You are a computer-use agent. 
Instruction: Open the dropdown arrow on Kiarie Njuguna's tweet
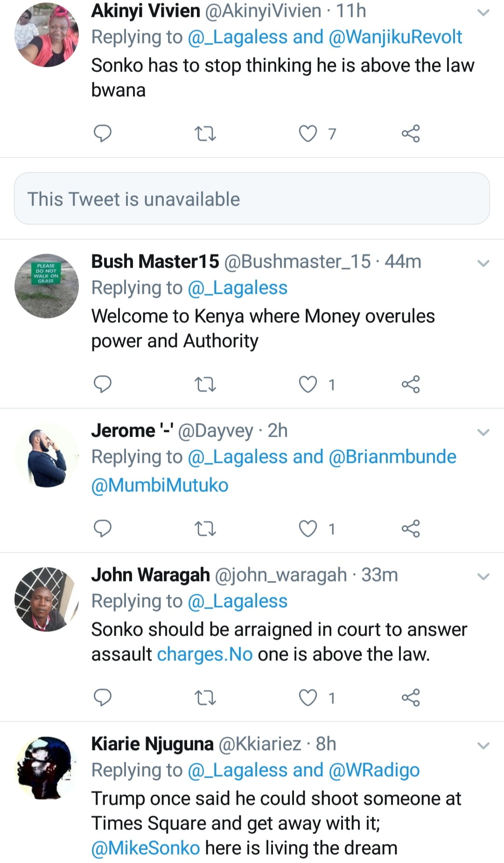point(483,746)
